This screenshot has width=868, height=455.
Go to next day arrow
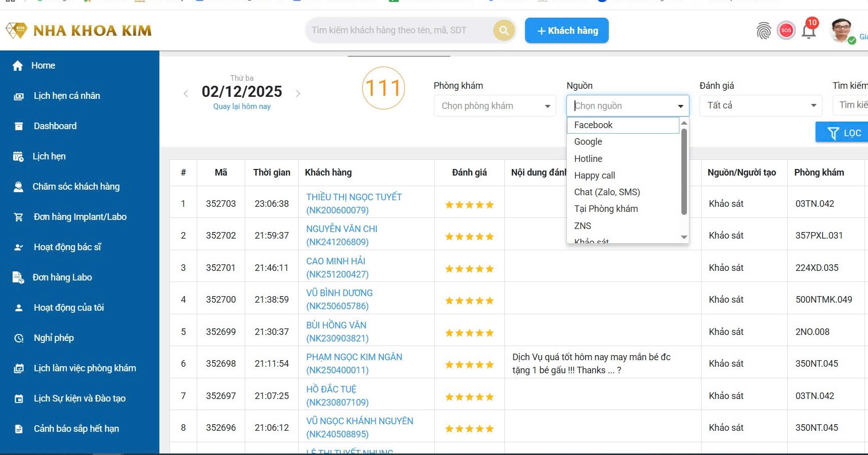pos(298,93)
